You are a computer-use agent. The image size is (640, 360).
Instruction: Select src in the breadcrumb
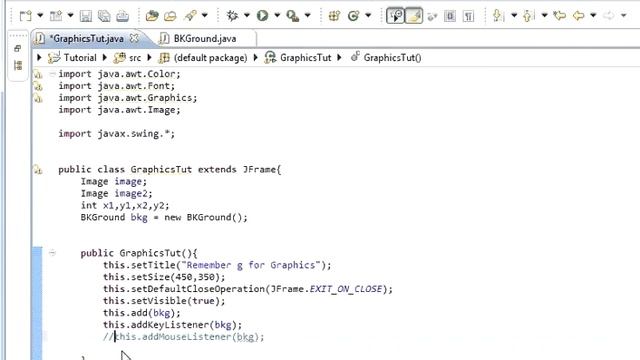(135, 58)
